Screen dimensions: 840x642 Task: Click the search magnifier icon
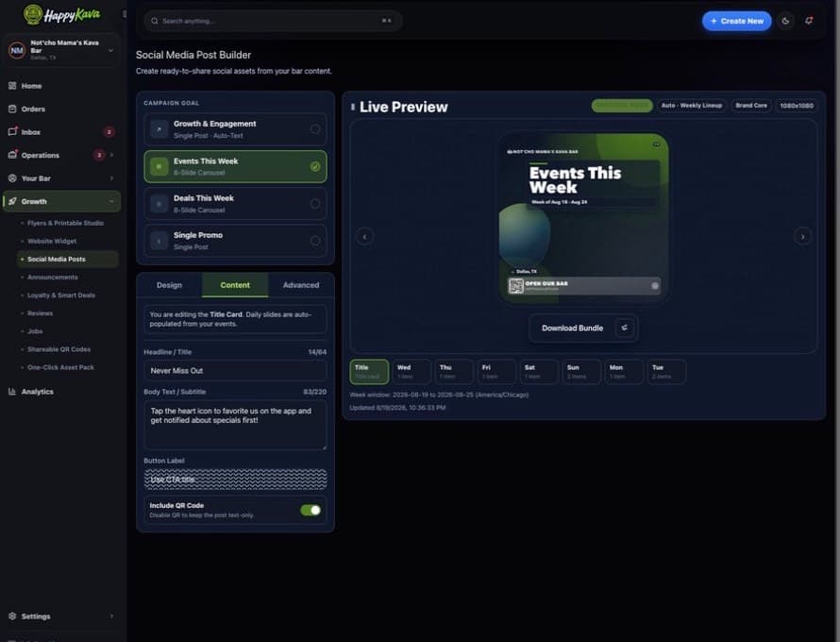[154, 21]
